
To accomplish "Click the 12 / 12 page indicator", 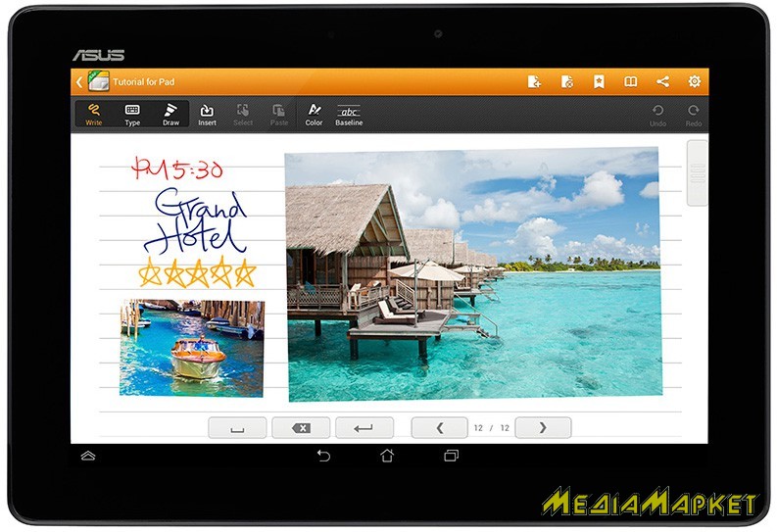I will (x=491, y=428).
